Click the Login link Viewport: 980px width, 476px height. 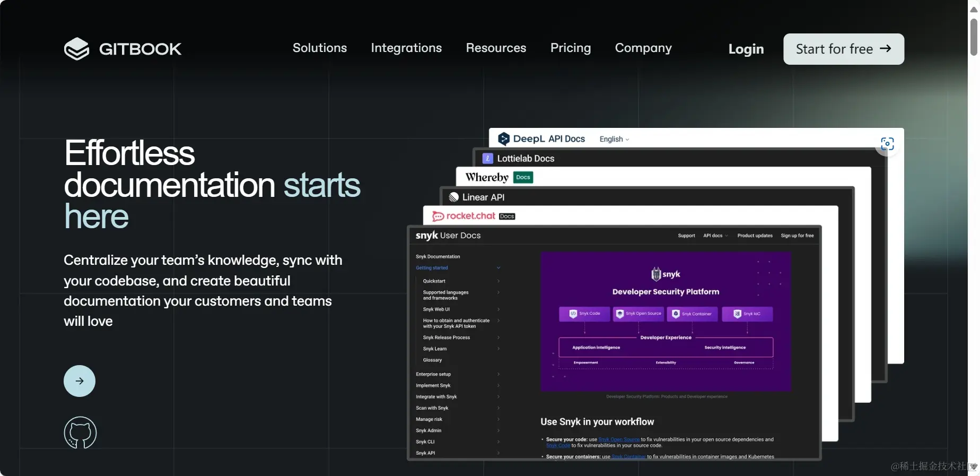pyautogui.click(x=746, y=49)
